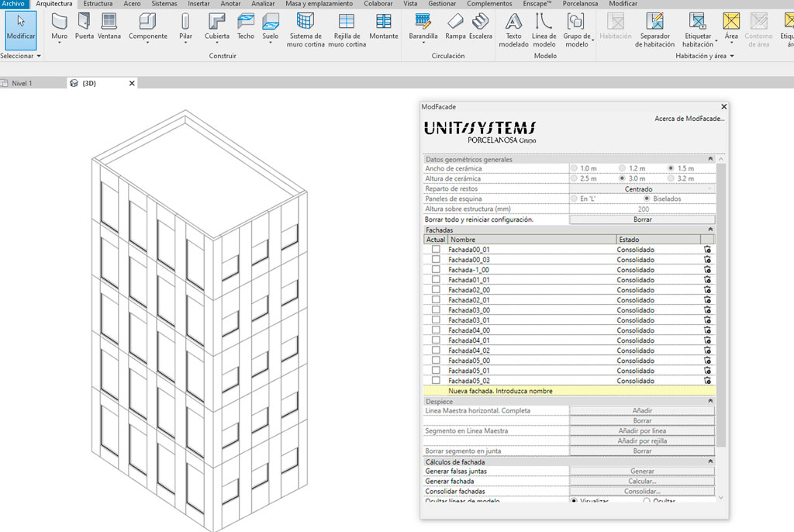
Task: Click the ModFacade panel vertical scrollbar
Action: [721, 304]
